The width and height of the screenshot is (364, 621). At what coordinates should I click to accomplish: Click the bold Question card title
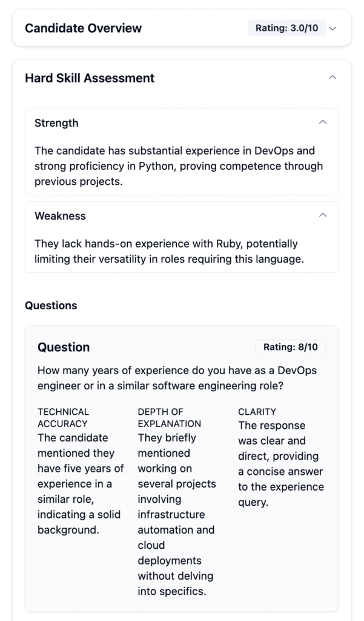(x=64, y=347)
